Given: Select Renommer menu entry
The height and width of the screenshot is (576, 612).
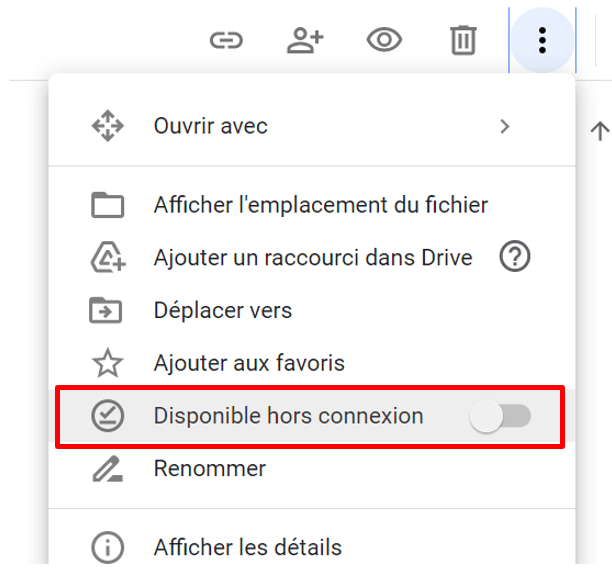Looking at the screenshot, I should [312, 468].
